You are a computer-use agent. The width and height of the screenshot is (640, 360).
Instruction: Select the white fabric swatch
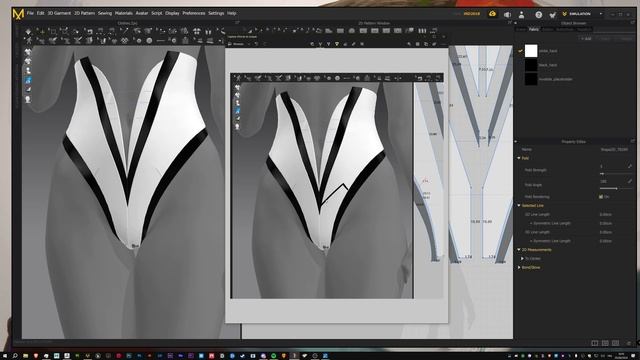point(531,51)
